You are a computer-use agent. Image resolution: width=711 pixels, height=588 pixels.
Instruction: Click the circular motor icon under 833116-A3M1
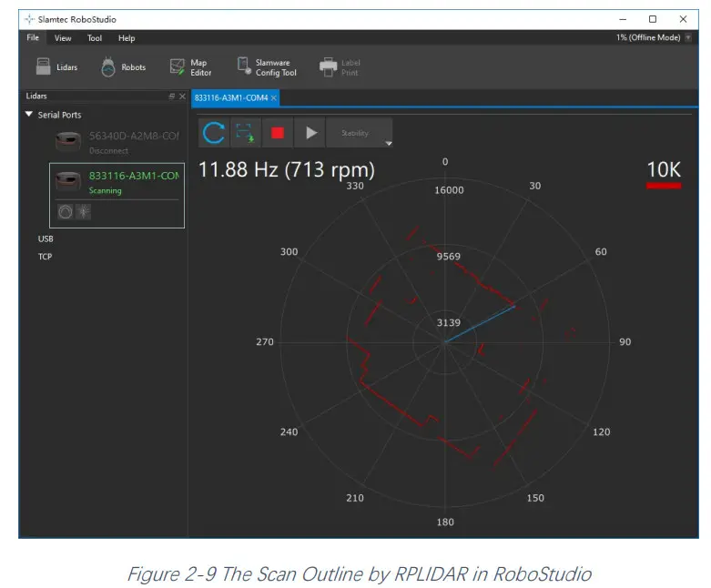pyautogui.click(x=66, y=212)
